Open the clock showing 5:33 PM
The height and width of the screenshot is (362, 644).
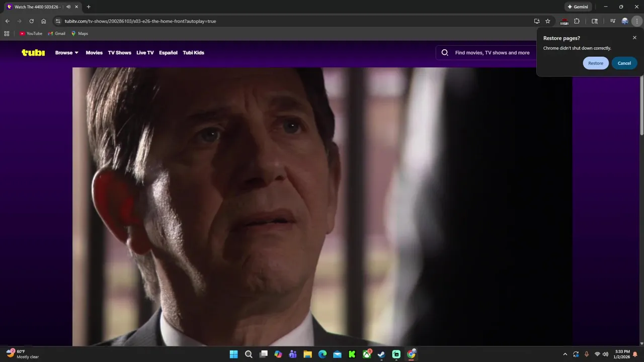[x=622, y=354]
